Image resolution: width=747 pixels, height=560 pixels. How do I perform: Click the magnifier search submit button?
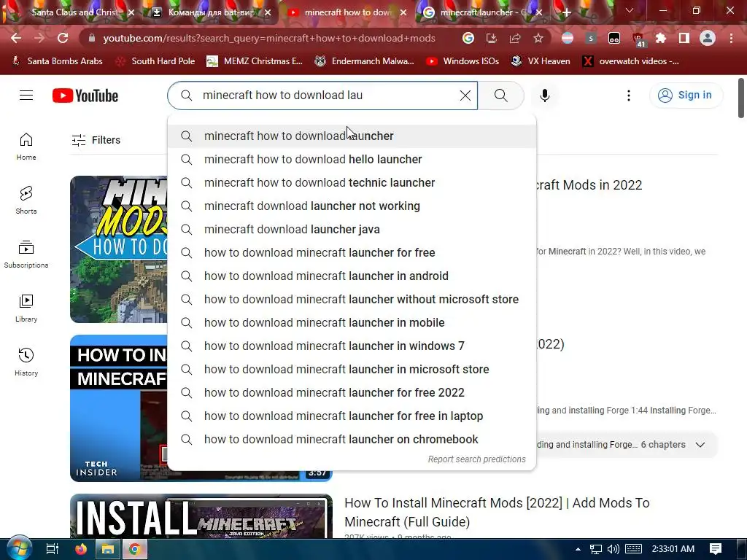tap(500, 96)
